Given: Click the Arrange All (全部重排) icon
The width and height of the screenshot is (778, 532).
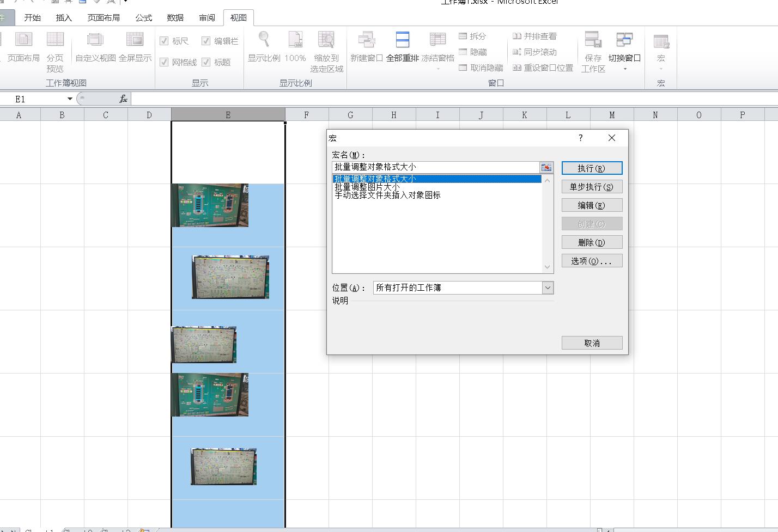Looking at the screenshot, I should pos(402,40).
